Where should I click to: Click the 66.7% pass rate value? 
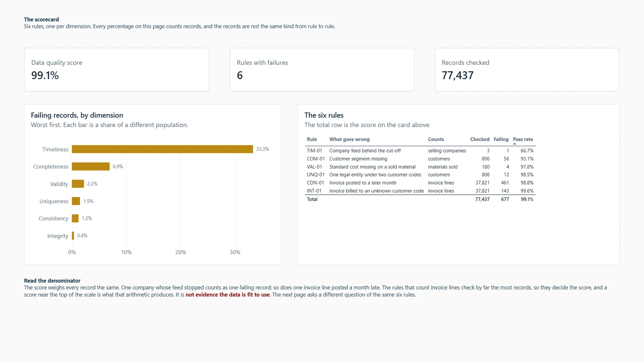coord(527,151)
